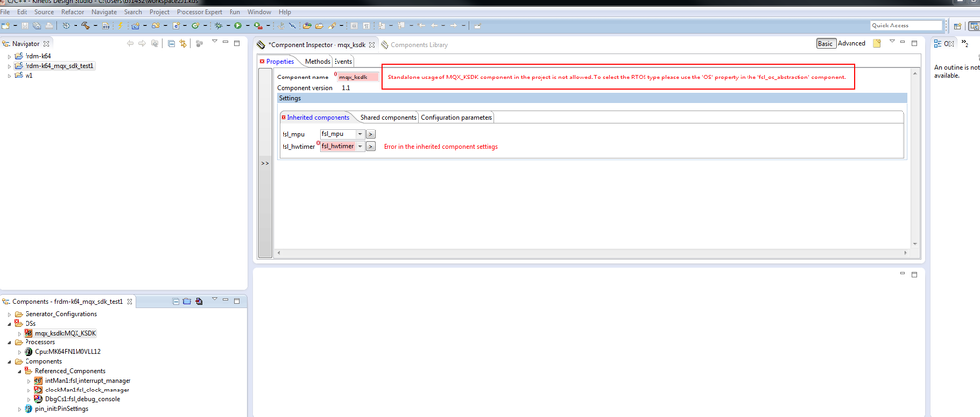
Task: Select clockMan1:fsl_clock_manager component
Action: pyautogui.click(x=81, y=390)
